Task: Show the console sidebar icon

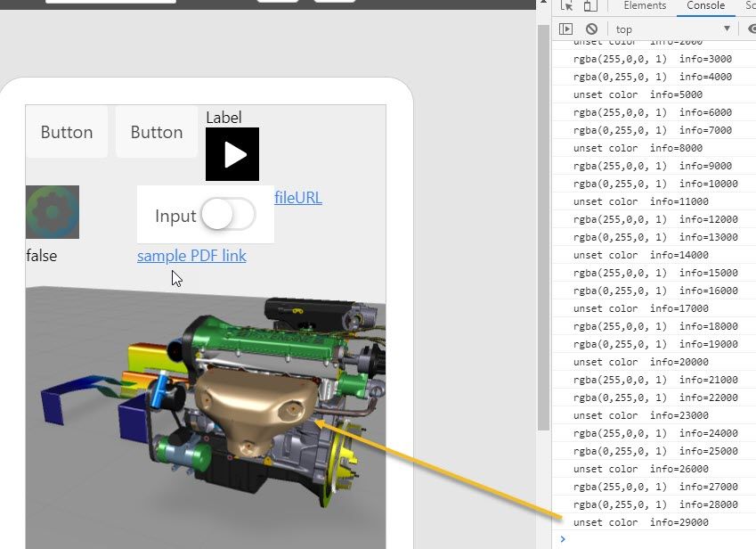Action: (566, 29)
